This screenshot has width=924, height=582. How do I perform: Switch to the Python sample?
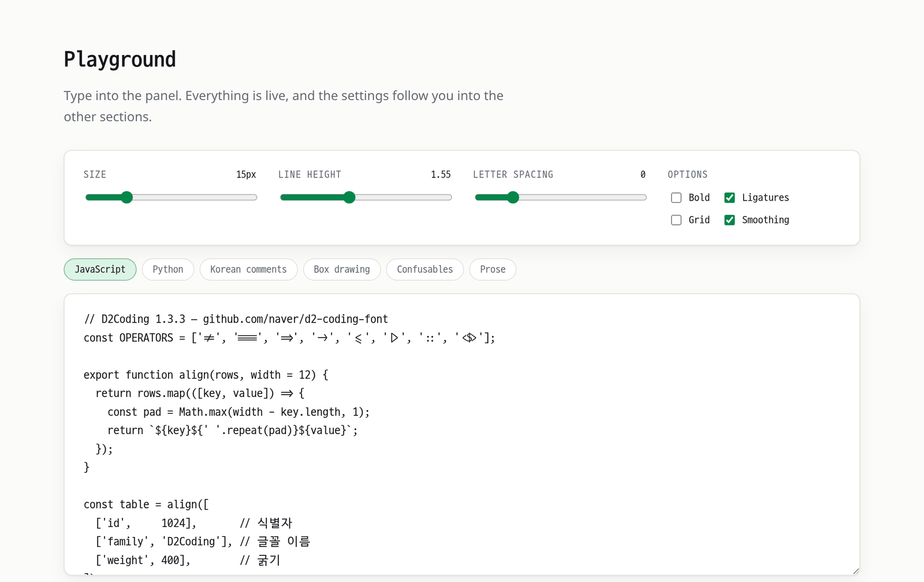pos(168,269)
